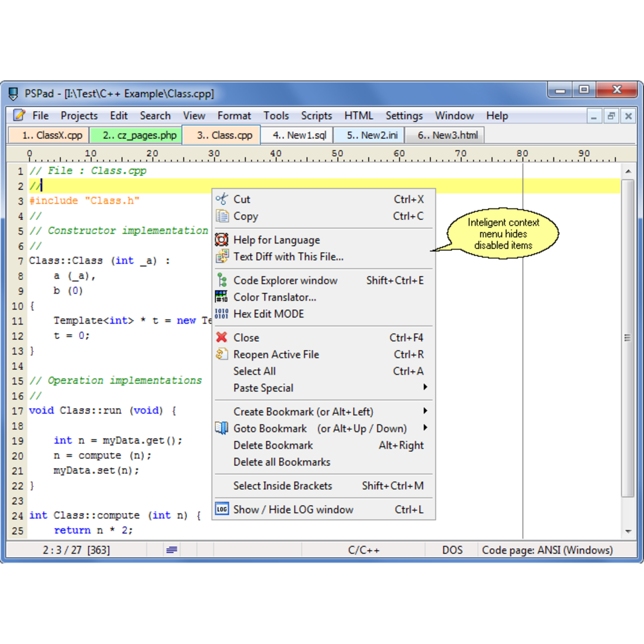Click the Show / Hide LOG window icon
Screen dimensions: 644x644
(x=221, y=509)
